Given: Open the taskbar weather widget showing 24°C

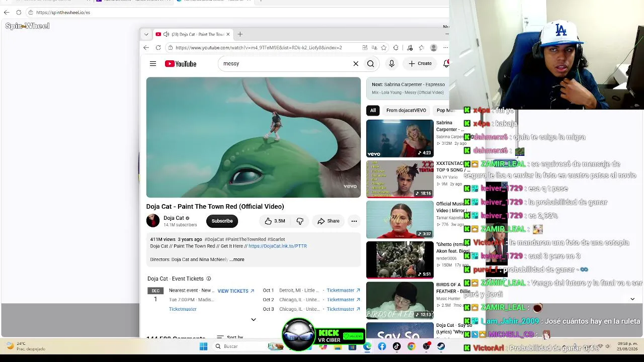Looking at the screenshot, I should coord(26,346).
